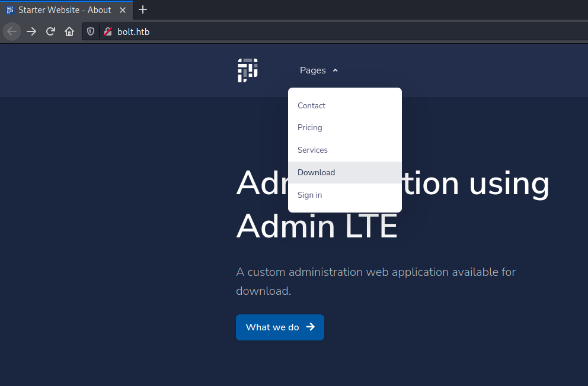This screenshot has width=588, height=386.
Task: Collapse the Pages dropdown menu
Action: point(319,70)
